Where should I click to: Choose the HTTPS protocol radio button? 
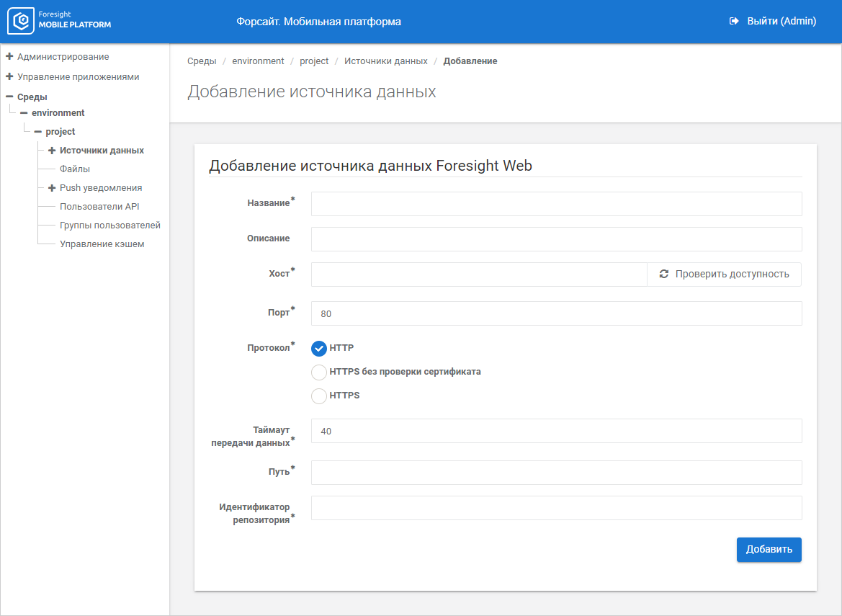point(319,396)
